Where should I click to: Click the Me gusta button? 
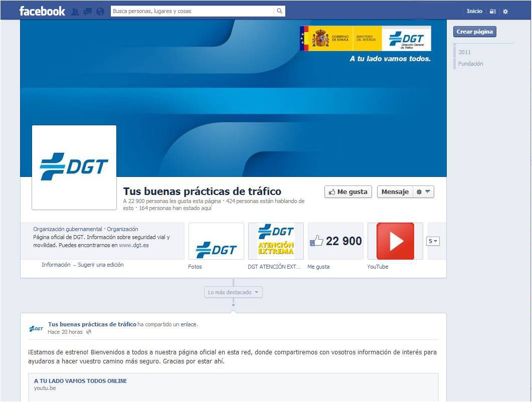348,191
